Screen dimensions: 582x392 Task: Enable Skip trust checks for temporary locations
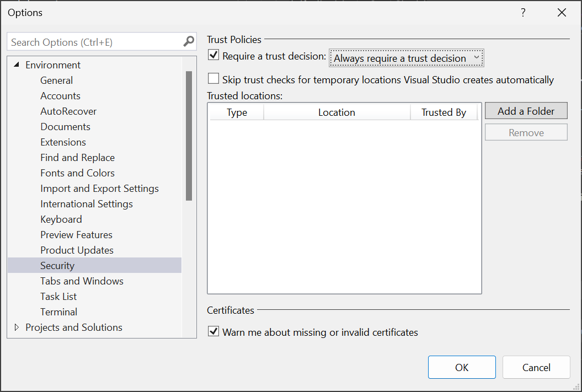[213, 78]
